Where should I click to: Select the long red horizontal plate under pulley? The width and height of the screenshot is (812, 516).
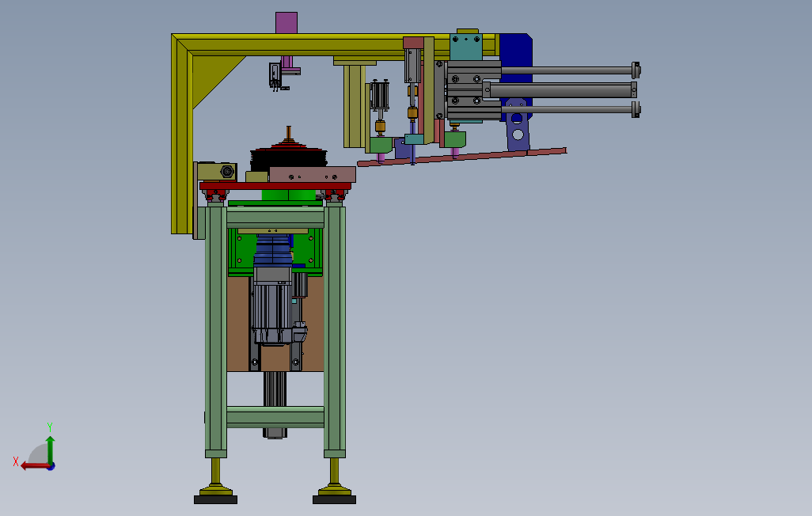[275, 185]
